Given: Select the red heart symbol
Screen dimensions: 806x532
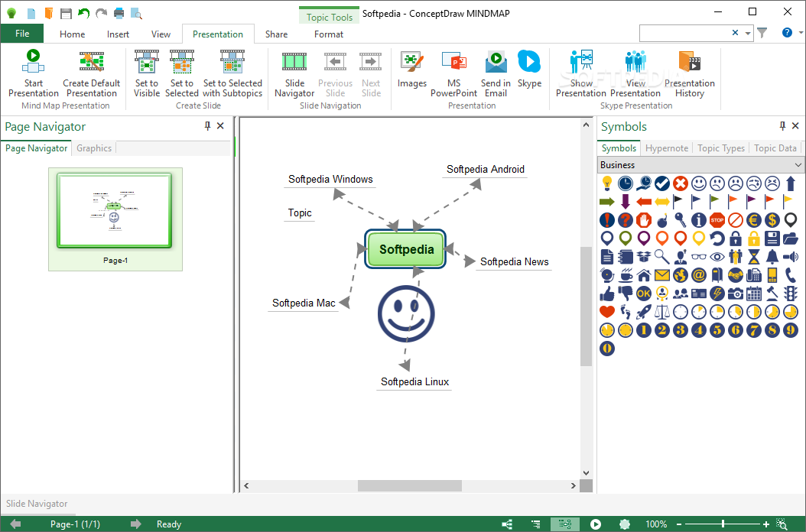Looking at the screenshot, I should (607, 311).
